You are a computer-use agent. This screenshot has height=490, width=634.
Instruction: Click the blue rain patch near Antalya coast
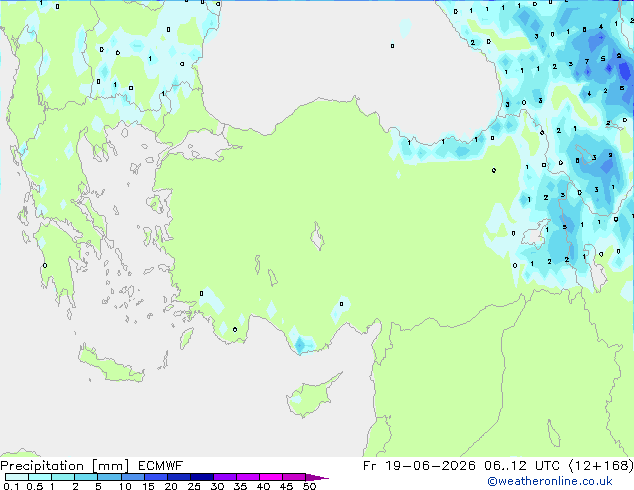(x=300, y=345)
